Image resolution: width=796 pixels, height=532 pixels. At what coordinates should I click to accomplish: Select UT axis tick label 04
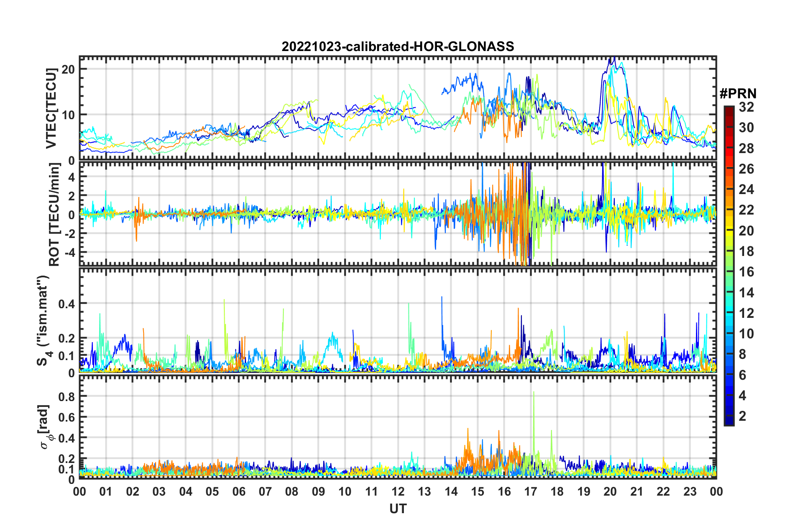pos(186,491)
